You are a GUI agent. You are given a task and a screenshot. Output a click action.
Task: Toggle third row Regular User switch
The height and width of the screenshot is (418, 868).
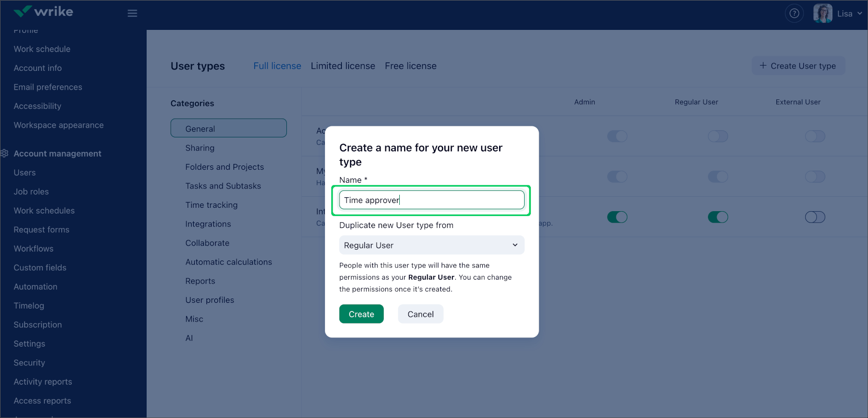(718, 217)
